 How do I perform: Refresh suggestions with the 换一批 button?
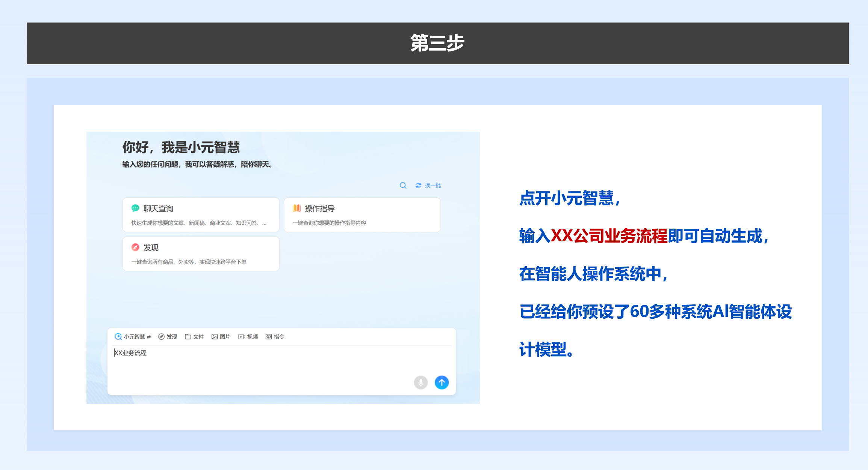coord(428,185)
